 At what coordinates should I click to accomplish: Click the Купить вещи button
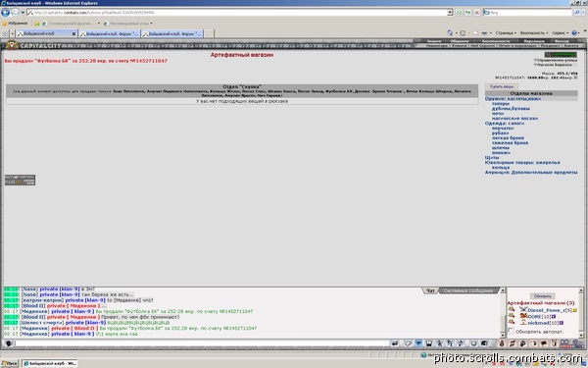(x=502, y=86)
